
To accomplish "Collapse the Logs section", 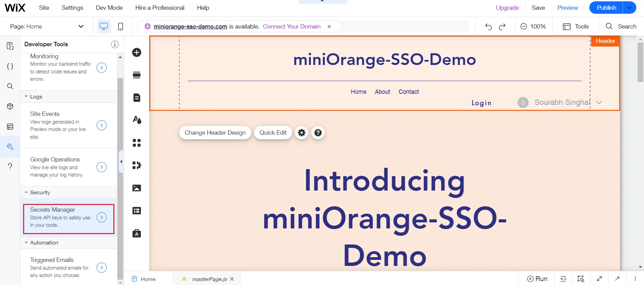I will [26, 96].
